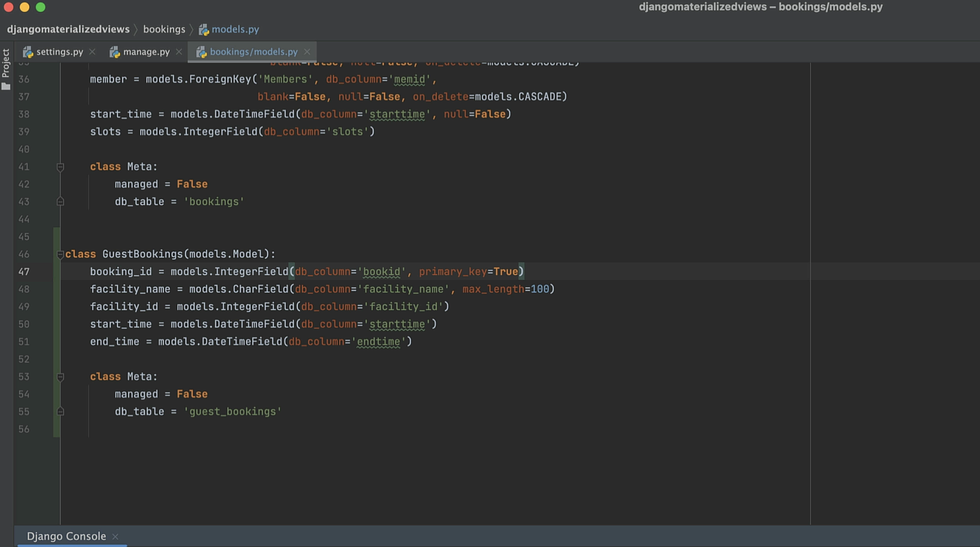Click managed = False on line 54
980x547 pixels.
161,394
